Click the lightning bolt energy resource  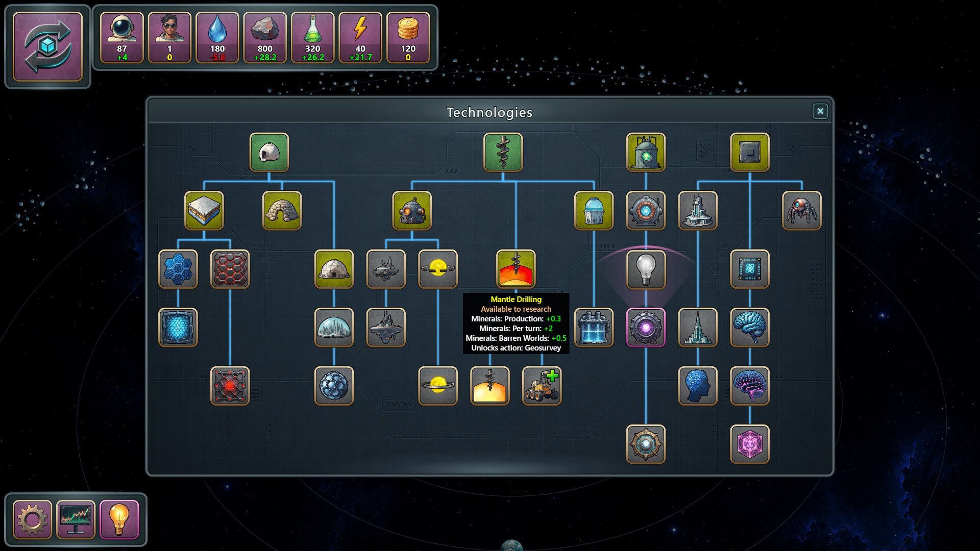360,38
